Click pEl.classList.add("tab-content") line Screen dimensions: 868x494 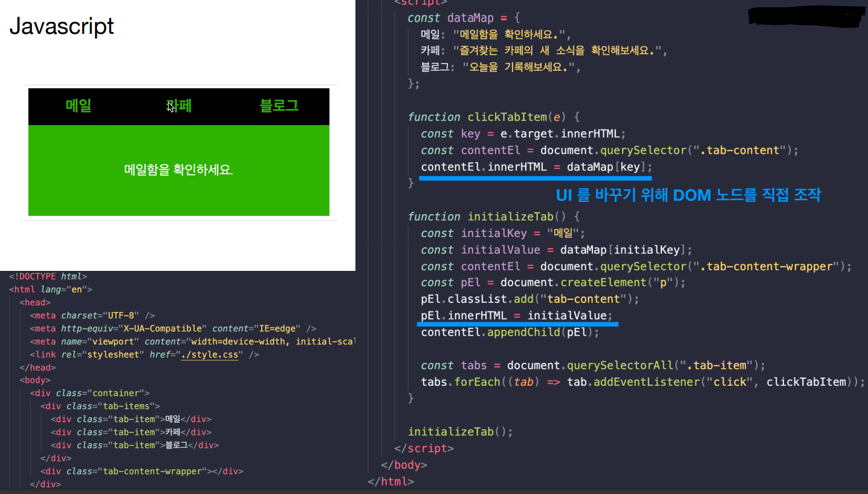[x=530, y=299]
